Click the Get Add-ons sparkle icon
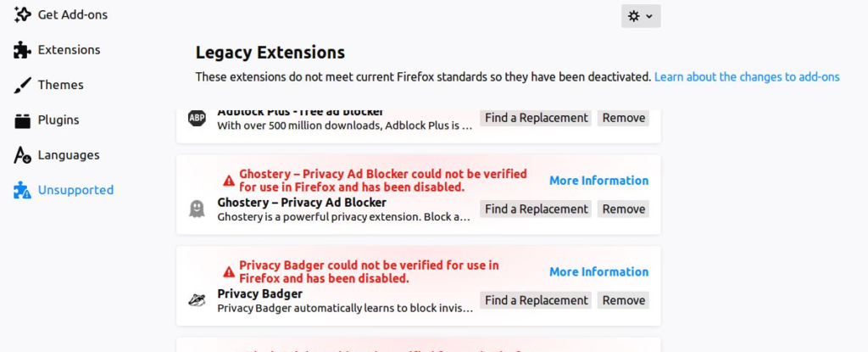Viewport: 868px width, 352px height. pyautogui.click(x=23, y=15)
